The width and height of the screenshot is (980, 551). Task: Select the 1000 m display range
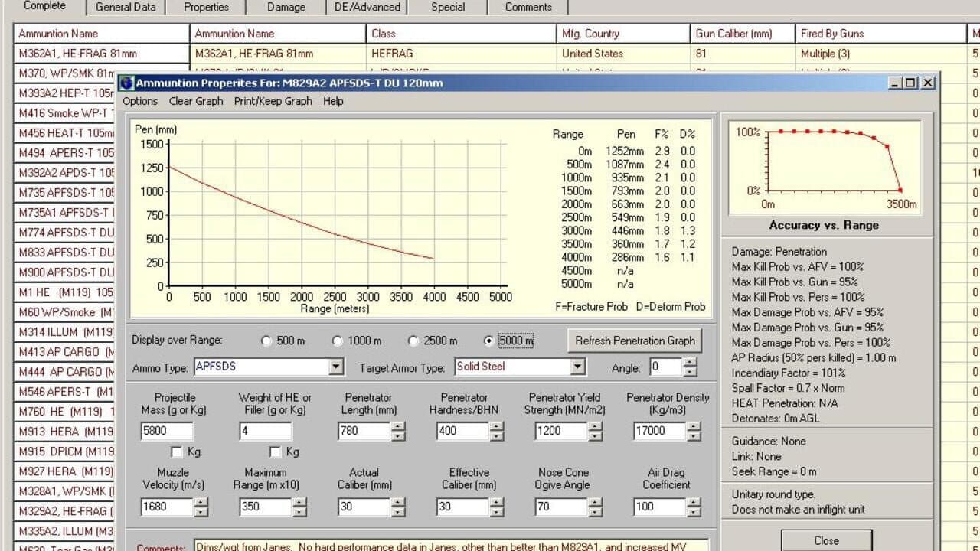click(x=338, y=341)
